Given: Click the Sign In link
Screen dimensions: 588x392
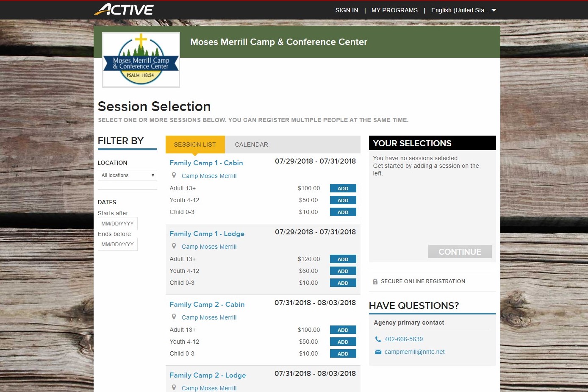Looking at the screenshot, I should coord(347,10).
